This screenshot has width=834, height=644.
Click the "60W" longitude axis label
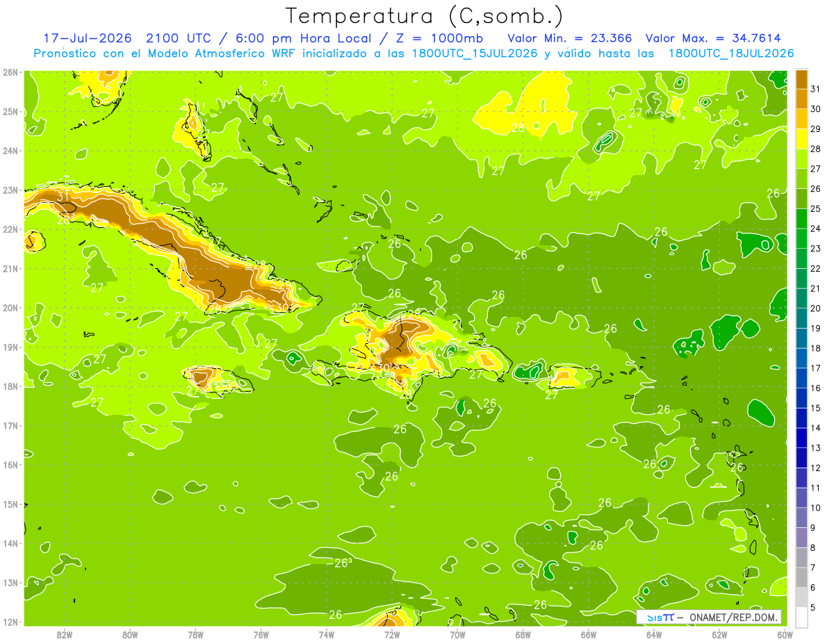tap(785, 635)
